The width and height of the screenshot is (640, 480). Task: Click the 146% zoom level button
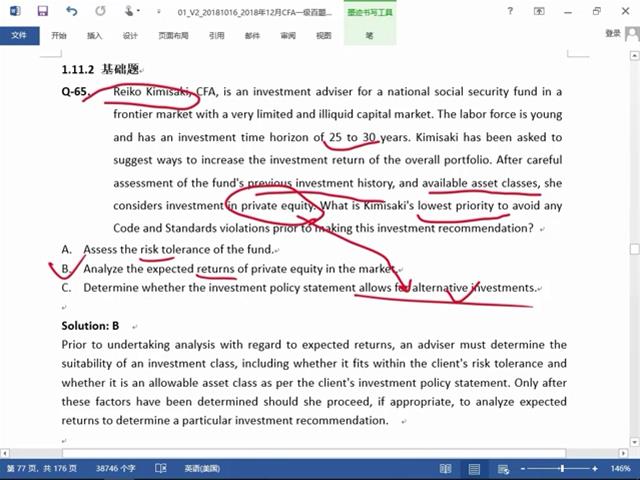point(620,469)
